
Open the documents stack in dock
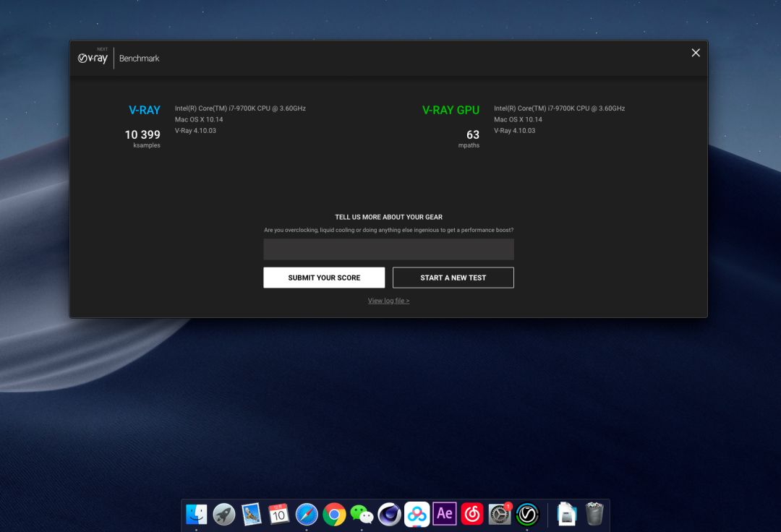point(566,514)
